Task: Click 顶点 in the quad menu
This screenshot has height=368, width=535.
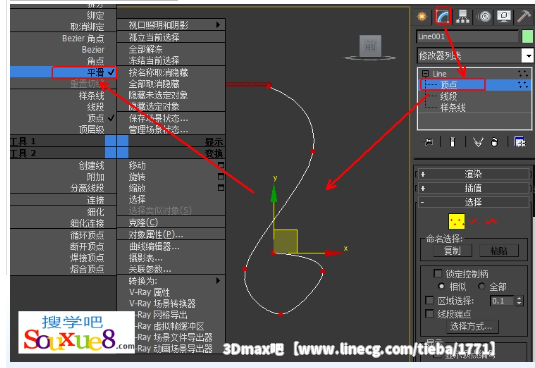Action: [x=96, y=118]
